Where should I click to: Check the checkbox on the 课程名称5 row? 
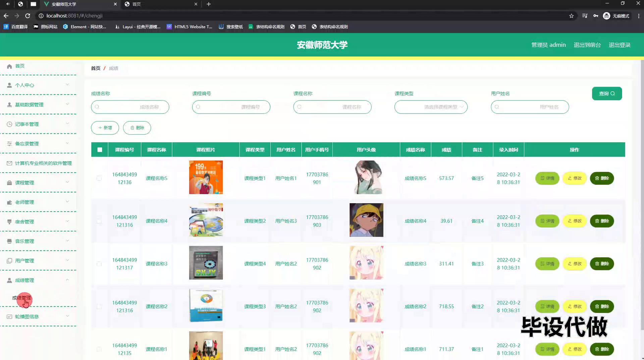(99, 178)
